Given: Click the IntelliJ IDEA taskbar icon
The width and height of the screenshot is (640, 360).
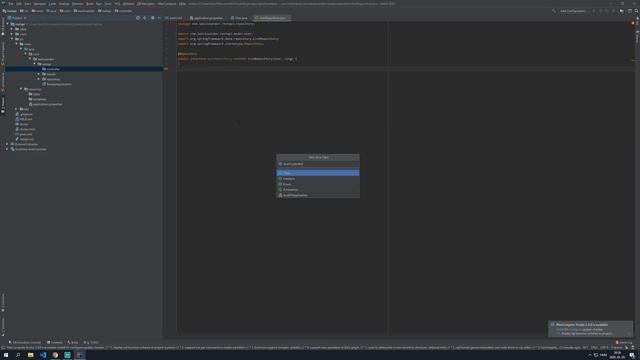Looking at the screenshot, I should click(80, 355).
